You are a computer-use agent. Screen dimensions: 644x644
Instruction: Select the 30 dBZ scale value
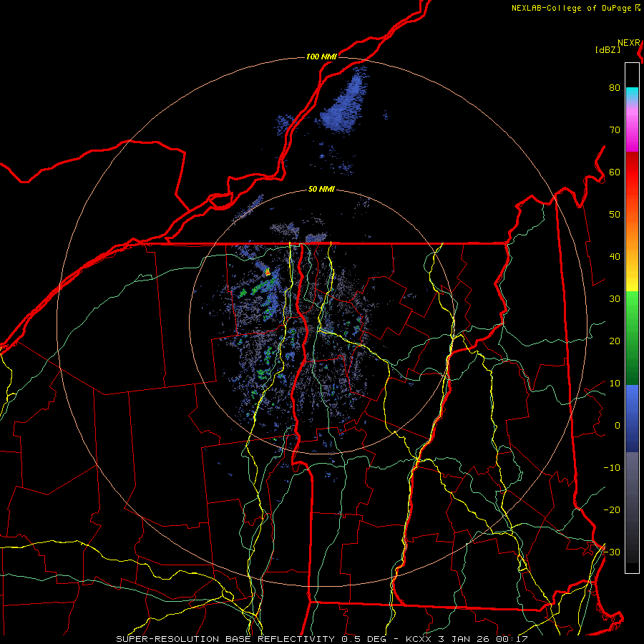pyautogui.click(x=615, y=299)
